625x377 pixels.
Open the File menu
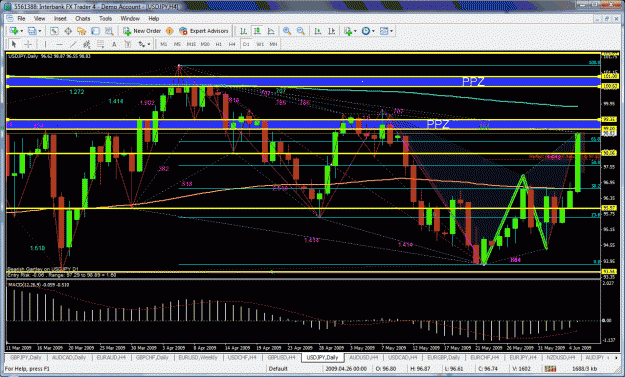pos(21,18)
